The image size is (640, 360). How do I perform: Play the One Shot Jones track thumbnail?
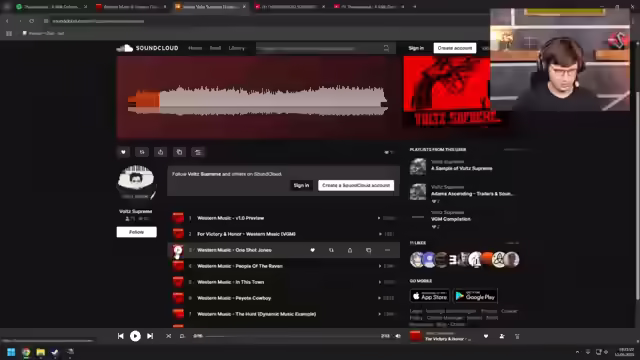coord(178,250)
